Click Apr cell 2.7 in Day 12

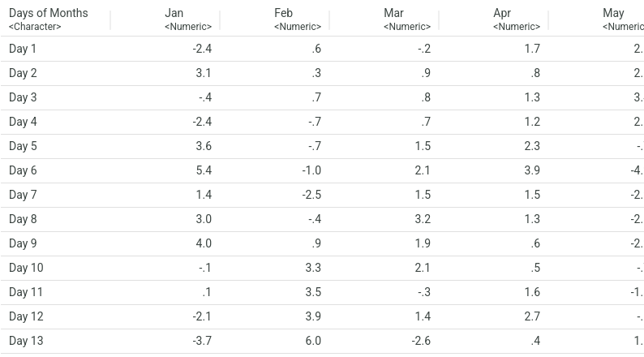(531, 316)
